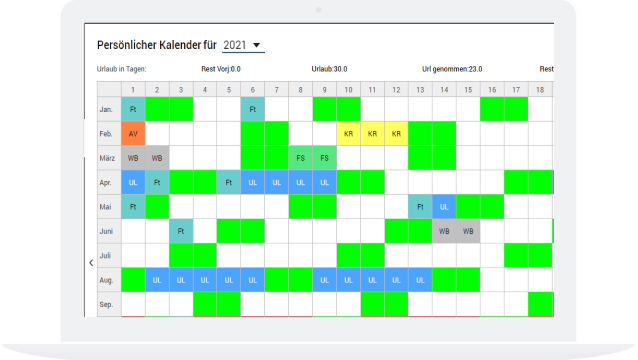Click the Ft cell on Juni day 3
The height and width of the screenshot is (360, 638).
(x=181, y=231)
